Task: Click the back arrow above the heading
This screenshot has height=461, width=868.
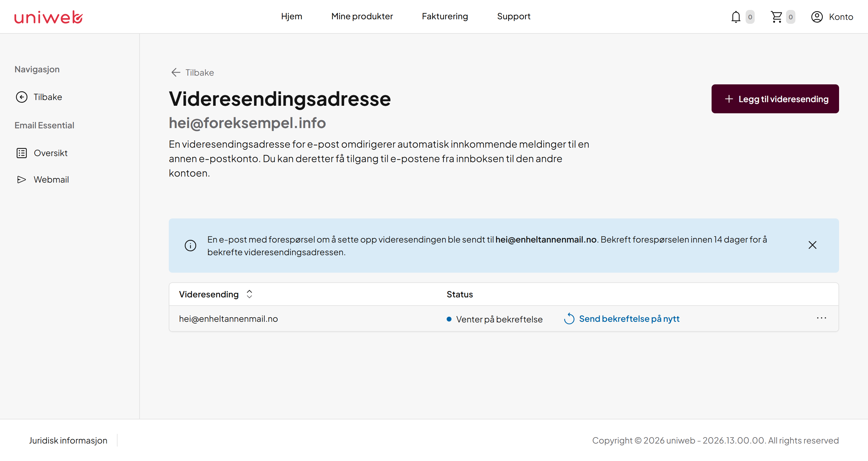Action: point(176,72)
